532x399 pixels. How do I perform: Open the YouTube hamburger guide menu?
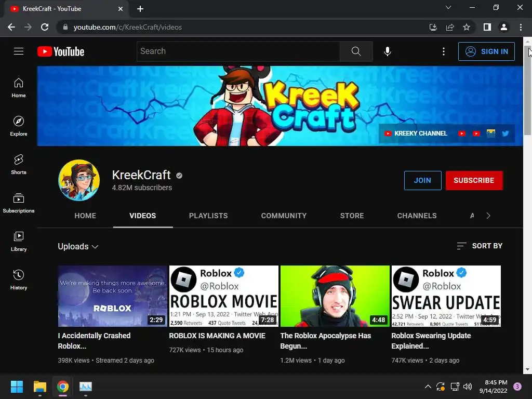pos(19,51)
